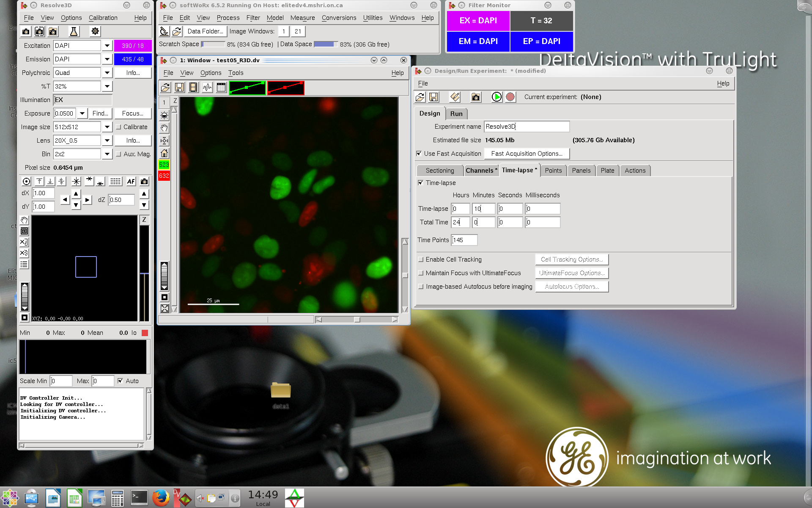
Task: Select the pan hand tool in image window
Action: (165, 128)
